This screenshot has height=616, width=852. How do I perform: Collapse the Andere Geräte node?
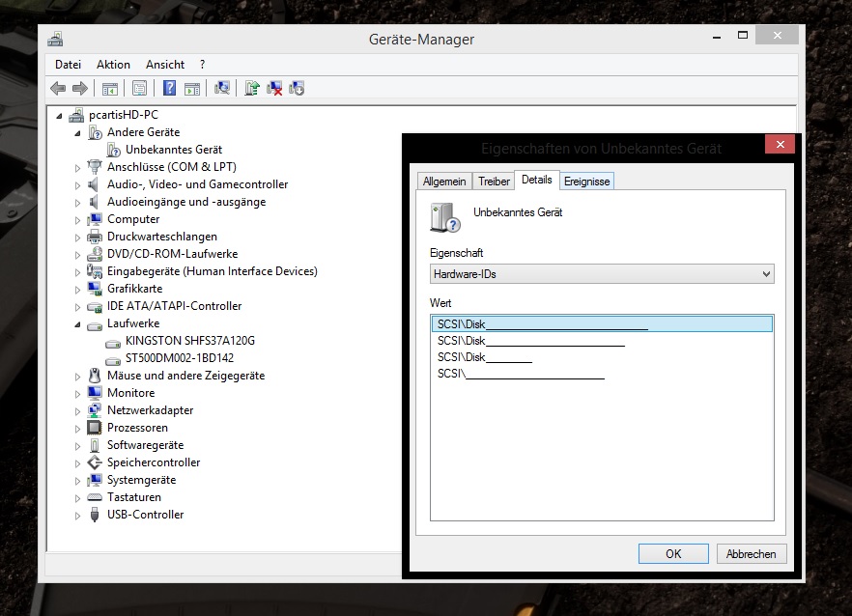(x=77, y=133)
